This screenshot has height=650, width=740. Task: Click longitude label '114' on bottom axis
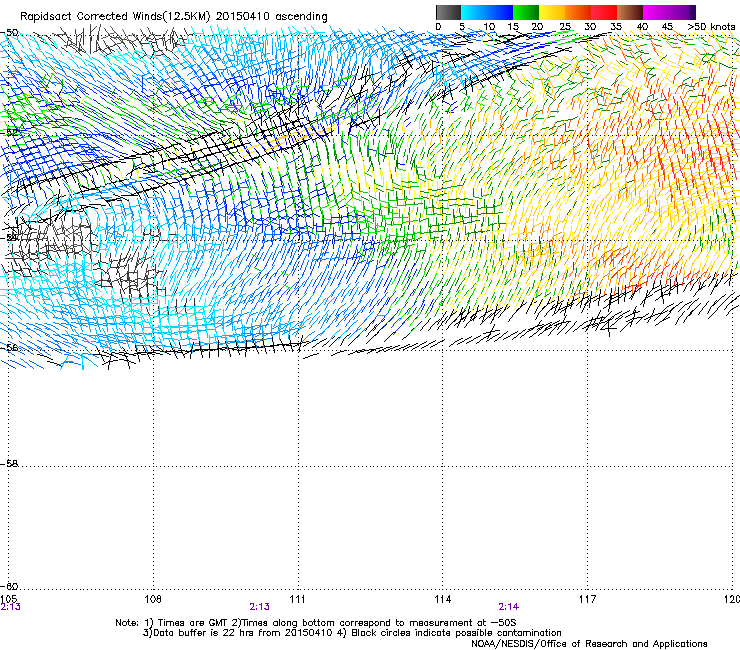click(443, 599)
